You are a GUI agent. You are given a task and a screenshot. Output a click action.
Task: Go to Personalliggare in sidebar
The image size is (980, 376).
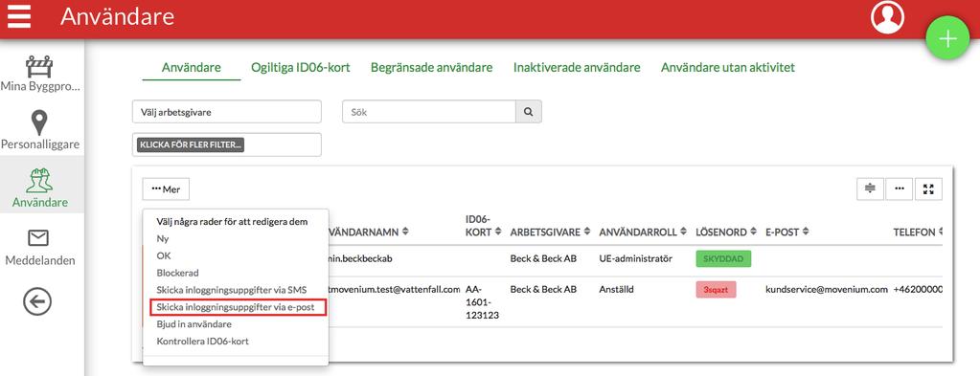(39, 130)
